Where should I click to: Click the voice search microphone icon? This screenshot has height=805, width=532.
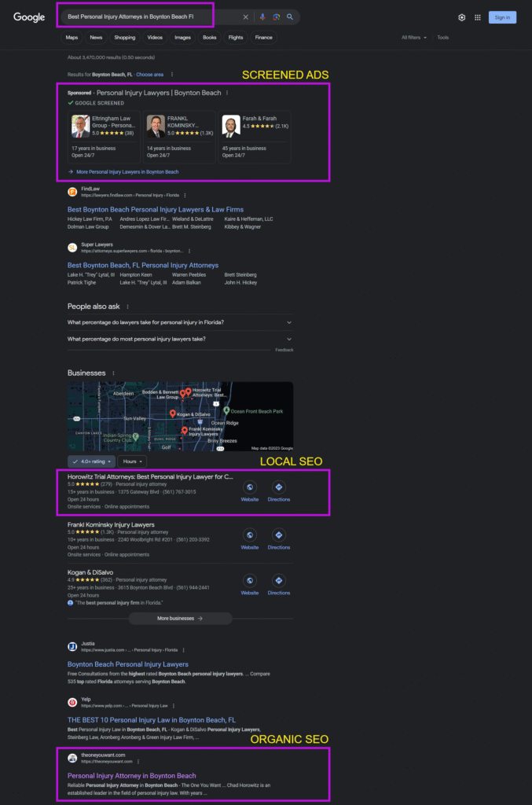pos(262,17)
